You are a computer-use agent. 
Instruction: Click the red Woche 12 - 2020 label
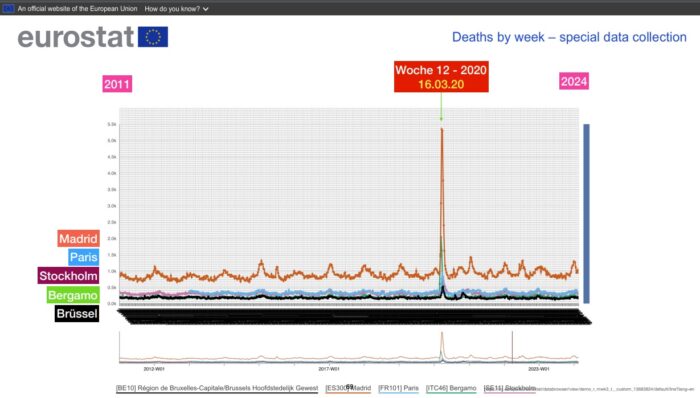441,77
